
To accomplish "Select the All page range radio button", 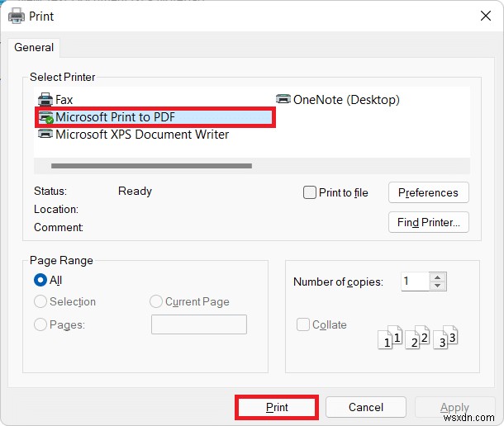I will (40, 280).
